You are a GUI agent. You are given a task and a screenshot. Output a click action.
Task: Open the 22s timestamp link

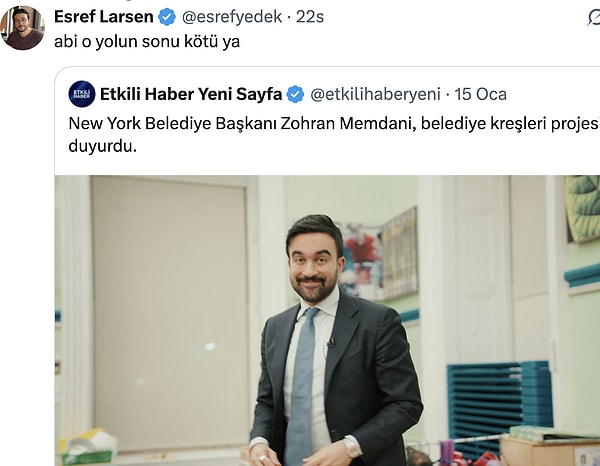(x=310, y=17)
